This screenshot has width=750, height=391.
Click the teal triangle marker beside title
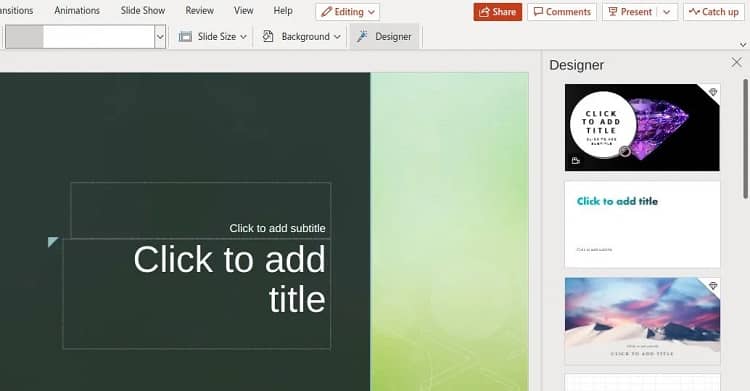[x=53, y=242]
